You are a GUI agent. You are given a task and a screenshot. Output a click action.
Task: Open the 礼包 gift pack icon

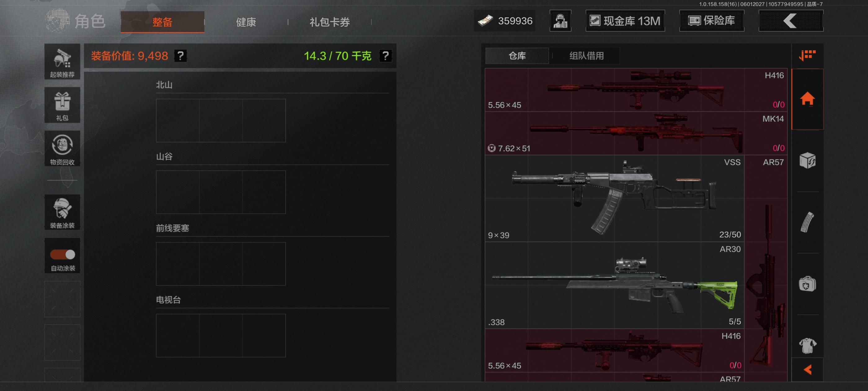click(x=62, y=105)
